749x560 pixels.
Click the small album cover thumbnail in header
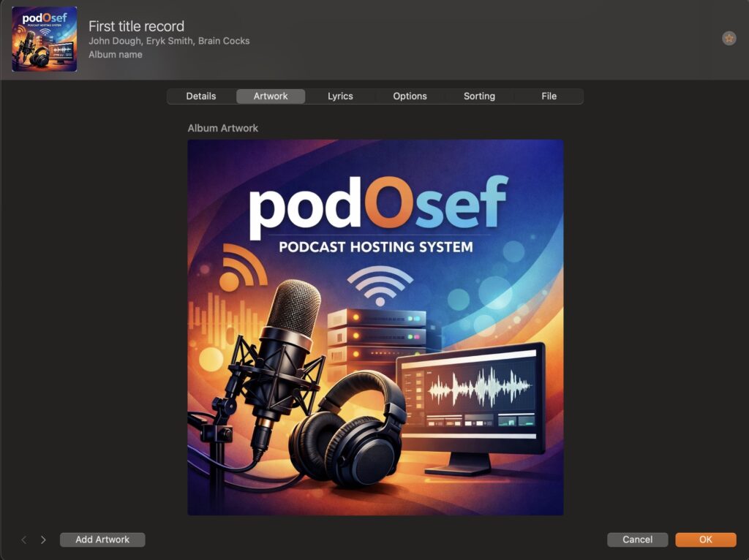pos(45,39)
